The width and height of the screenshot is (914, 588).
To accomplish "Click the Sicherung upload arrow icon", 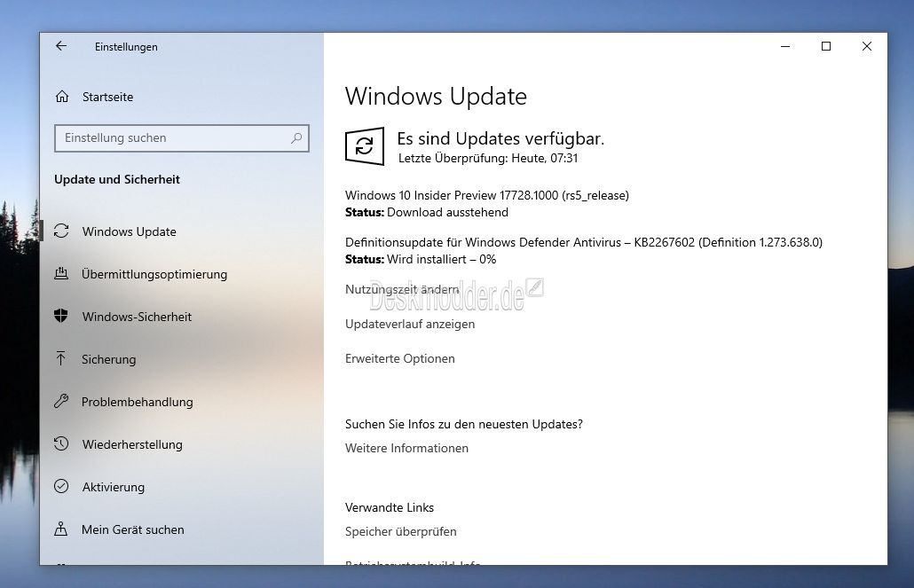I will (60, 358).
